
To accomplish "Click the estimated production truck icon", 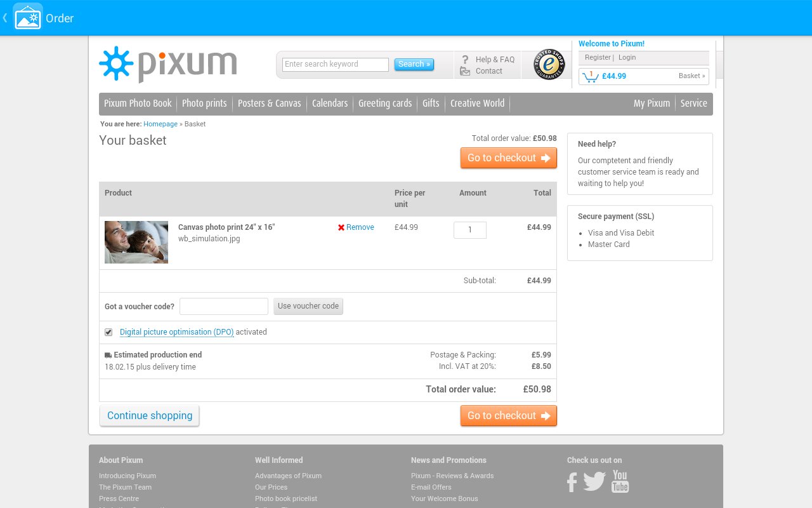I will click(108, 355).
